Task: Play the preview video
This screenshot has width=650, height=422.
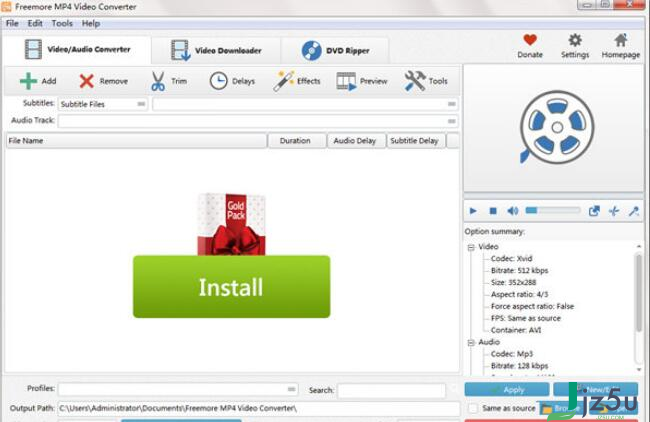Action: pyautogui.click(x=473, y=211)
